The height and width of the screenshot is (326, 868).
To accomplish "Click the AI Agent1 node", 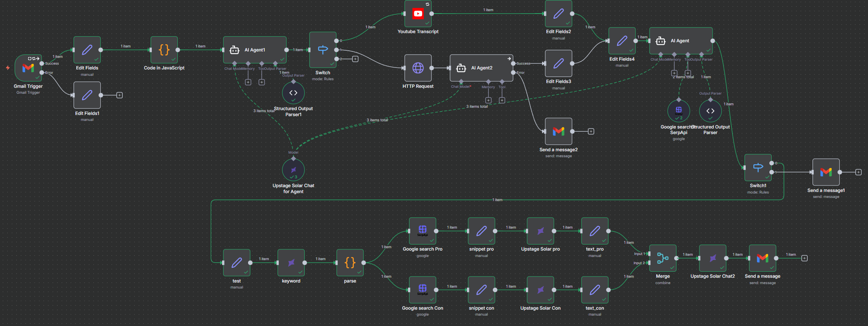I will point(254,50).
